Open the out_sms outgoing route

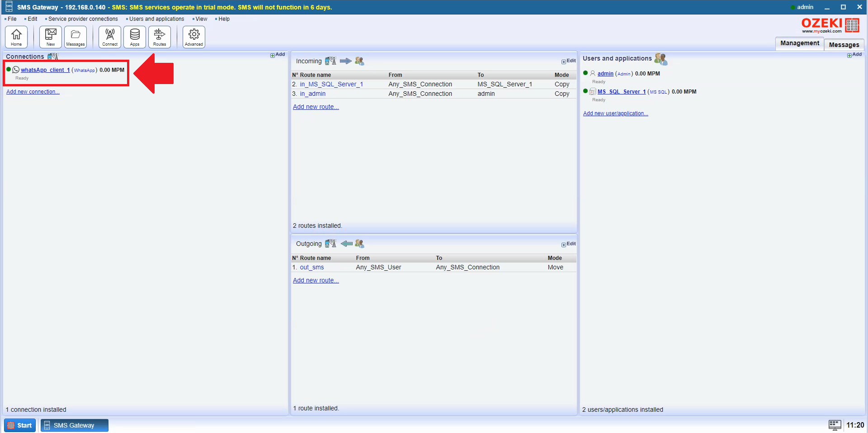(x=312, y=267)
